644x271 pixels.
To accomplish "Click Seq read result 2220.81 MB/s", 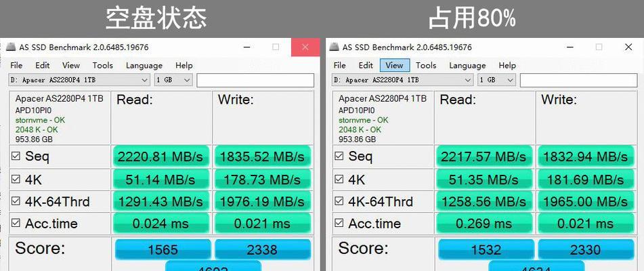I will pos(160,157).
